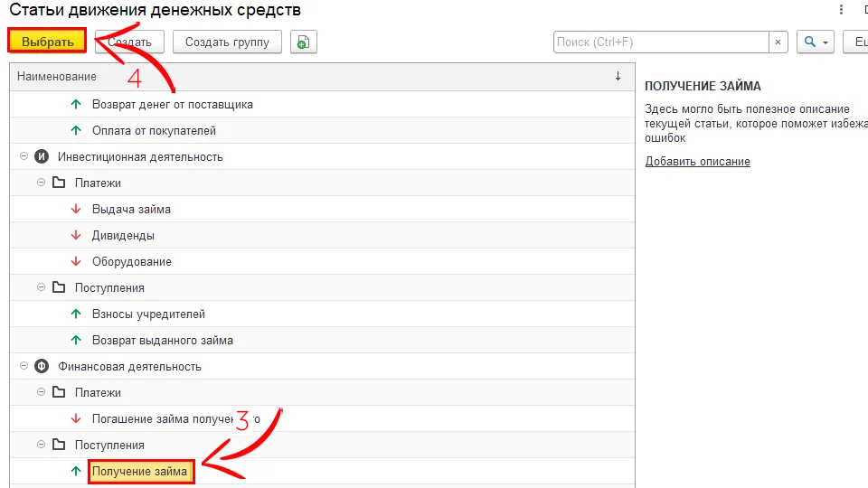Select the Получение займа item
868x488 pixels.
click(x=140, y=471)
